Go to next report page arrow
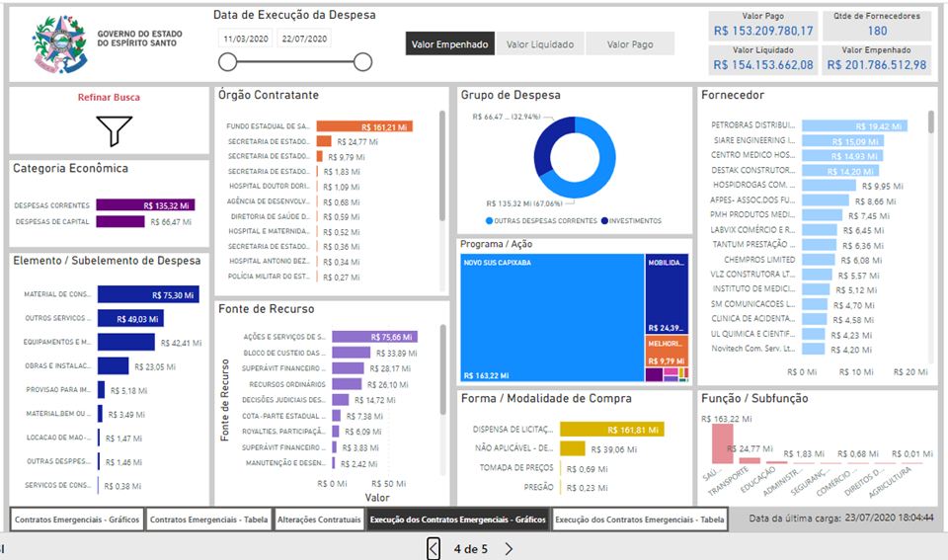 point(509,549)
